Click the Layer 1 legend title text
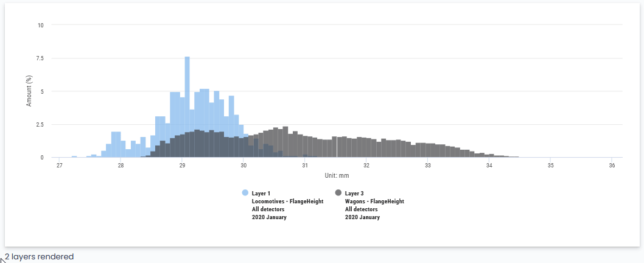644x263 pixels. coord(261,193)
